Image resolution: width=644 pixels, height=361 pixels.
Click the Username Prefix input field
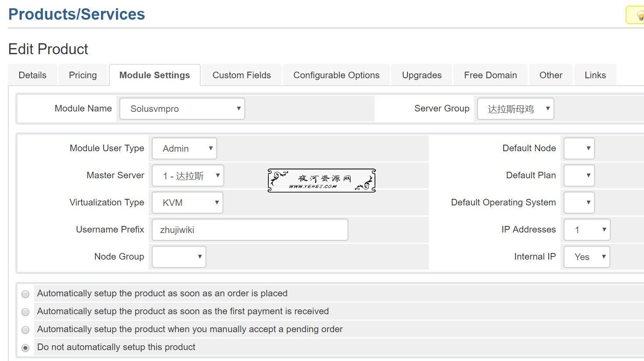(250, 229)
